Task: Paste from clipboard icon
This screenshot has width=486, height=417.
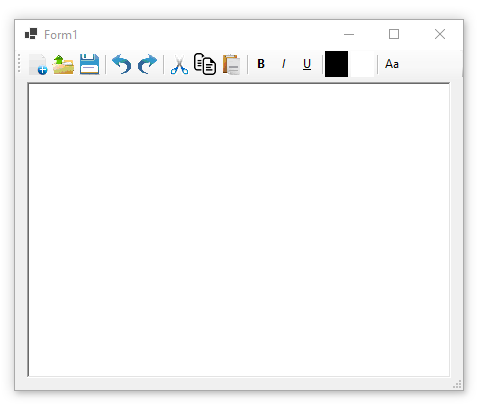Action: [231, 64]
